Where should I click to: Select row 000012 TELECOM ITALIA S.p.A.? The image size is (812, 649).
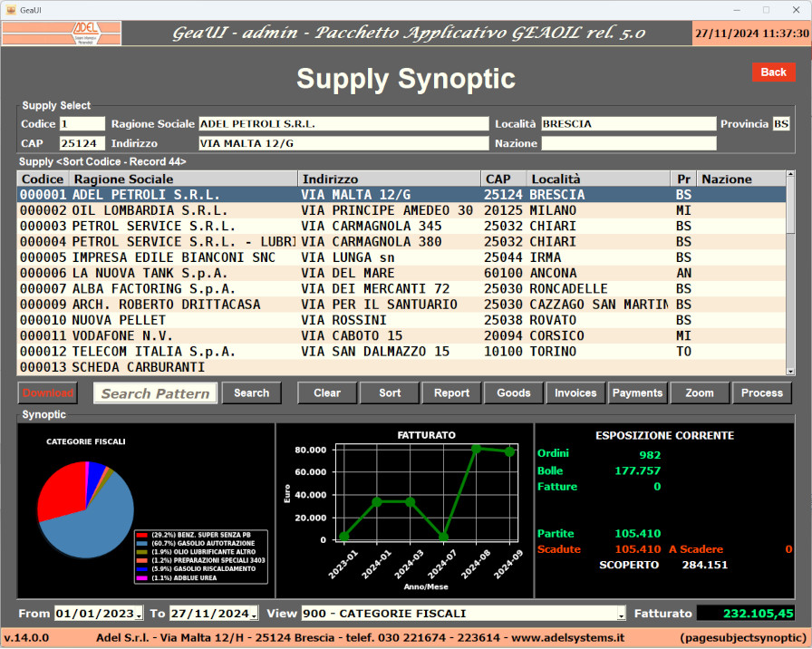[x=401, y=352]
